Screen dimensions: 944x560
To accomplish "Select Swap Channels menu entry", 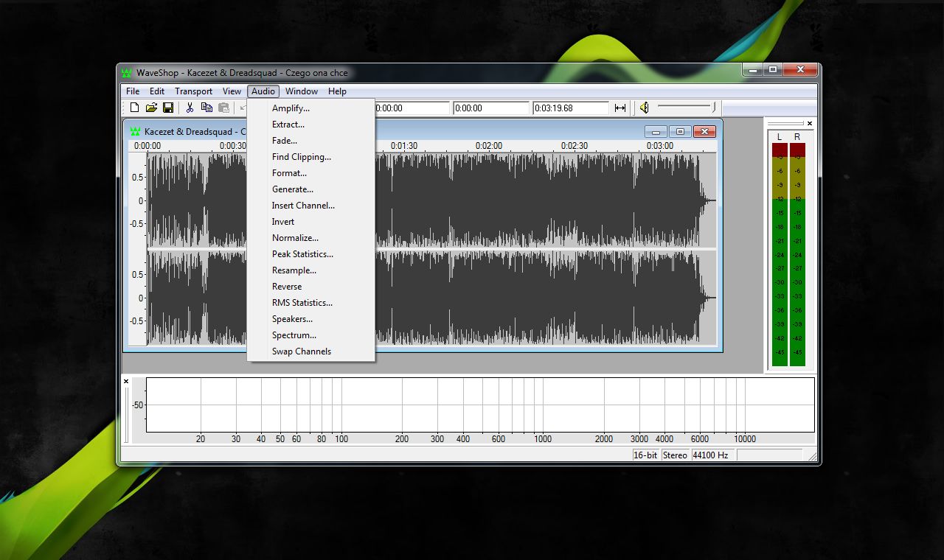I will (x=311, y=351).
